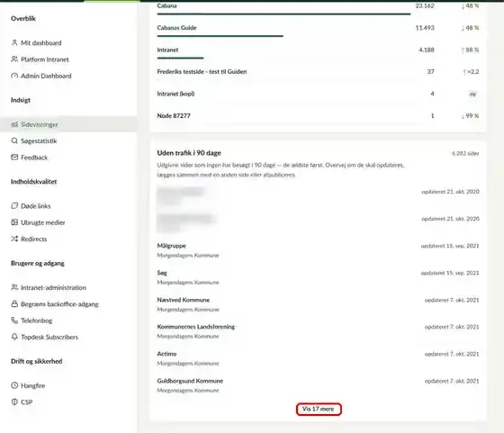Viewport: 504px width, 433px height.
Task: Open Hangfire page
Action: point(32,386)
